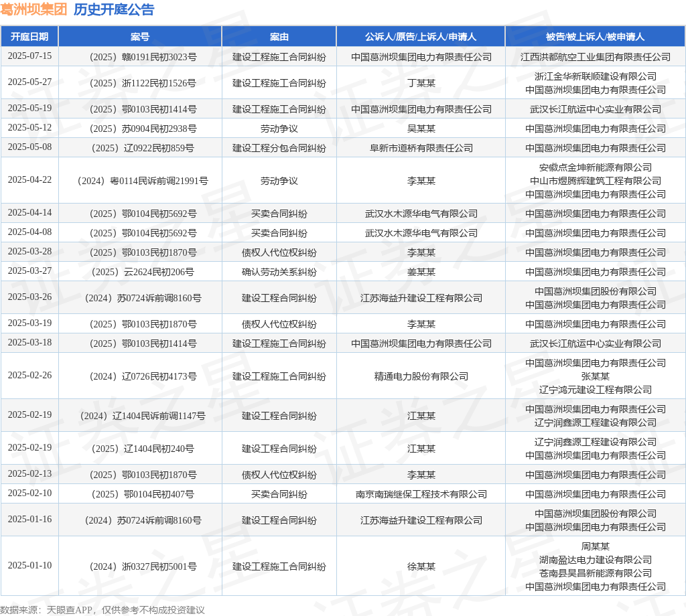Click defendant 张某某

(x=596, y=376)
